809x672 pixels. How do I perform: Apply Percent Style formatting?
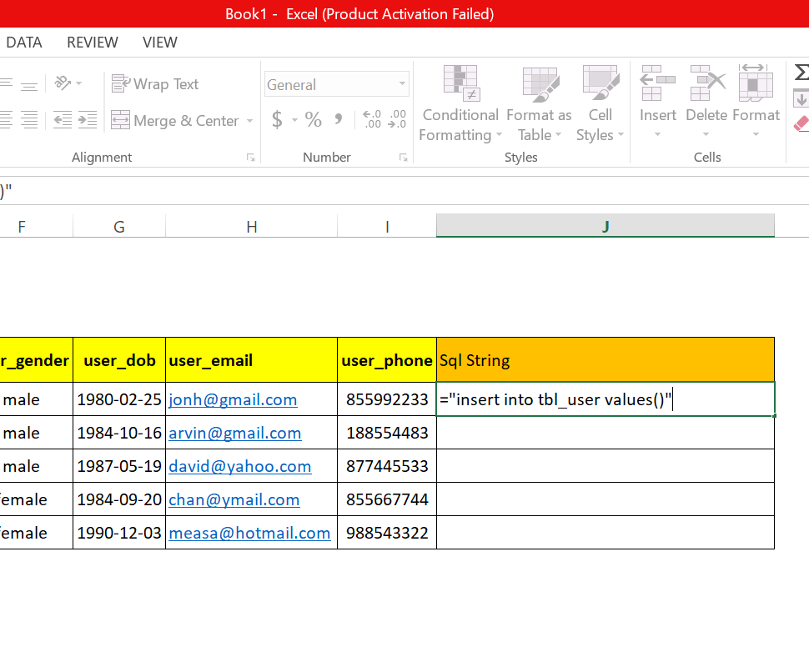(x=314, y=120)
